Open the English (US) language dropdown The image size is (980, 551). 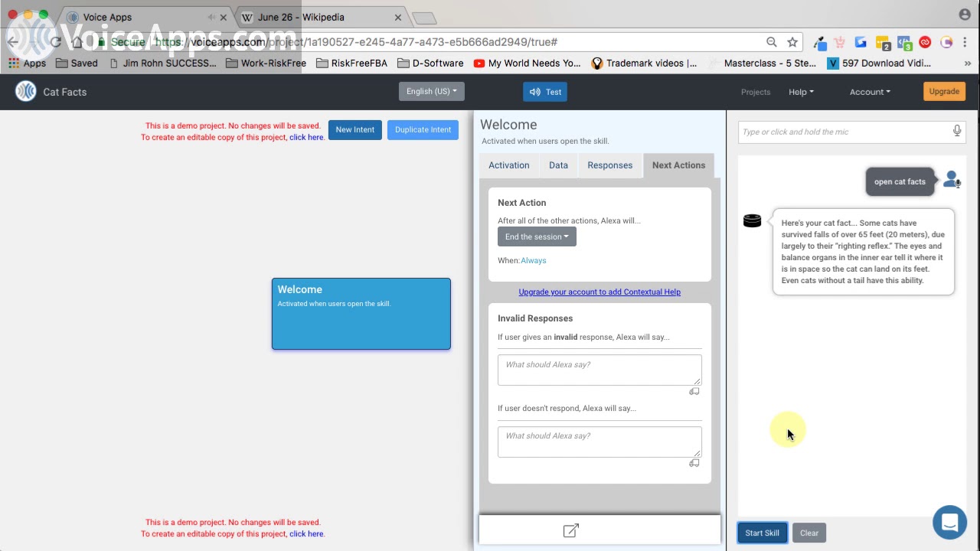click(x=431, y=91)
